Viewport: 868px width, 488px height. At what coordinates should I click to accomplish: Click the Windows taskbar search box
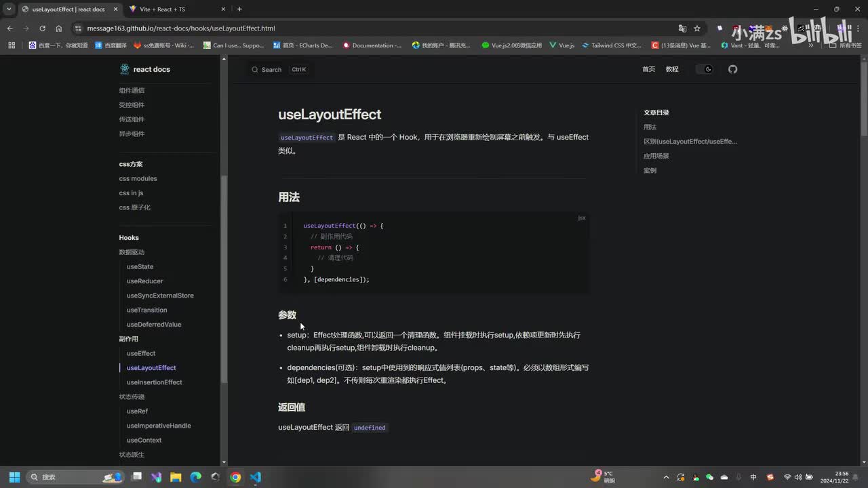(x=77, y=477)
